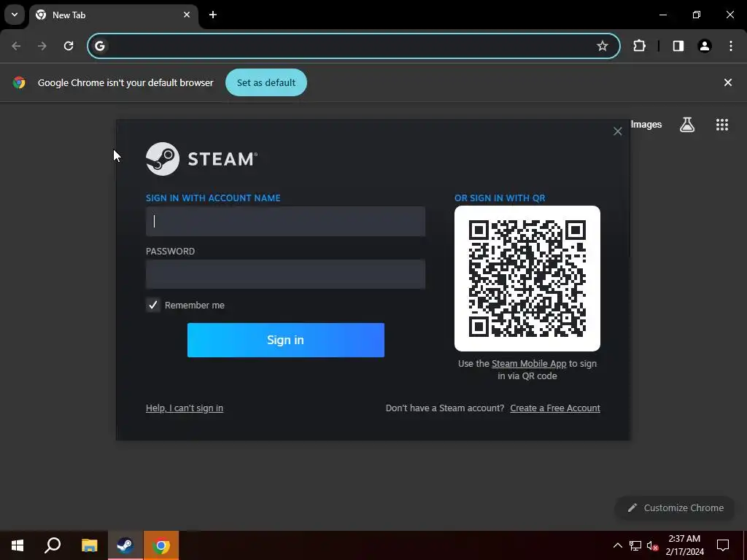Click the Steam QR code image
Viewport: 747px width, 560px height.
(x=527, y=279)
